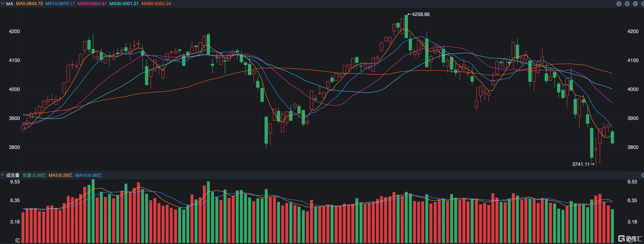
Task: Select the 成交量 indicator label
Action: [x=13, y=175]
